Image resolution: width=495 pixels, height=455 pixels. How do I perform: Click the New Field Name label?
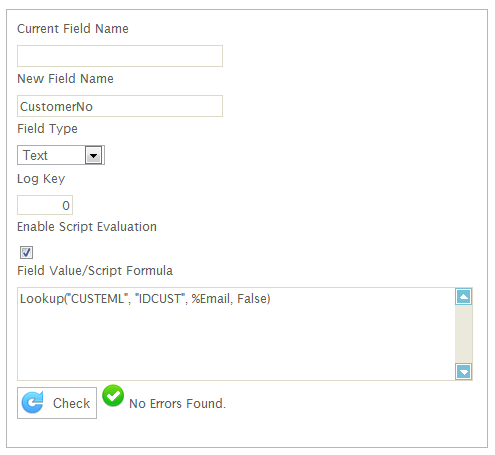pos(65,79)
